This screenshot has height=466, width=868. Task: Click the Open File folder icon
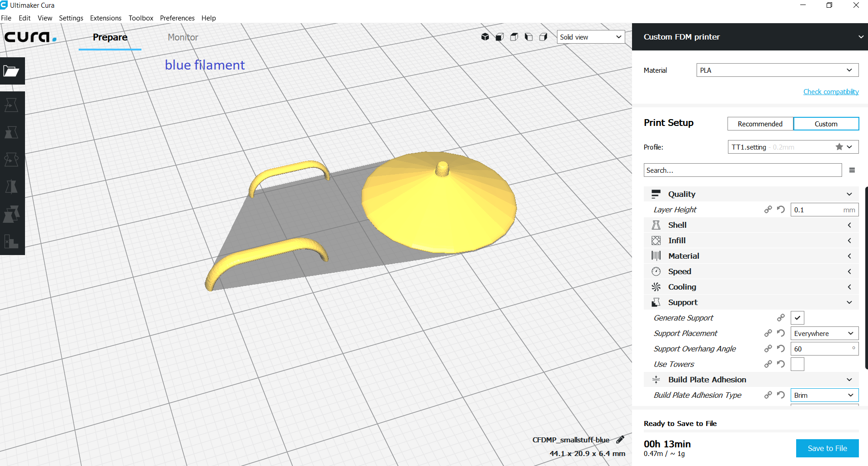(x=11, y=71)
